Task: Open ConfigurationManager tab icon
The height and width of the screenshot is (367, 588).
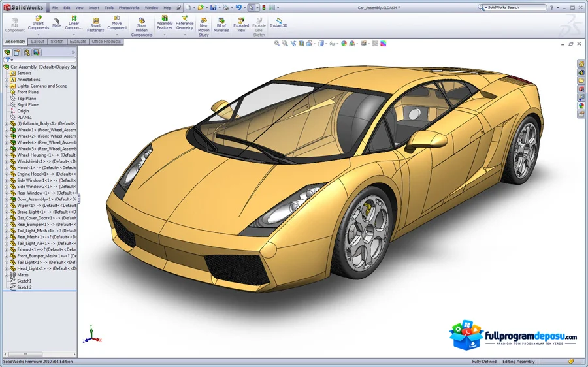Action: tap(27, 52)
